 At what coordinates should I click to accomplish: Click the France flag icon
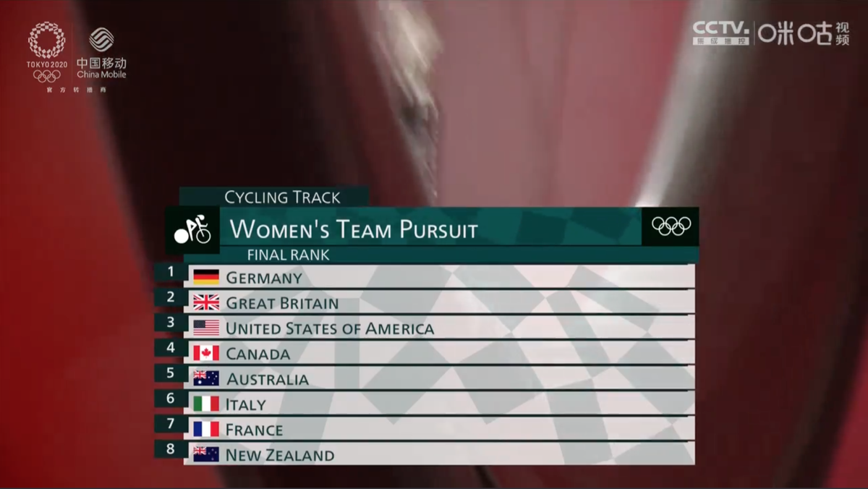pos(206,429)
